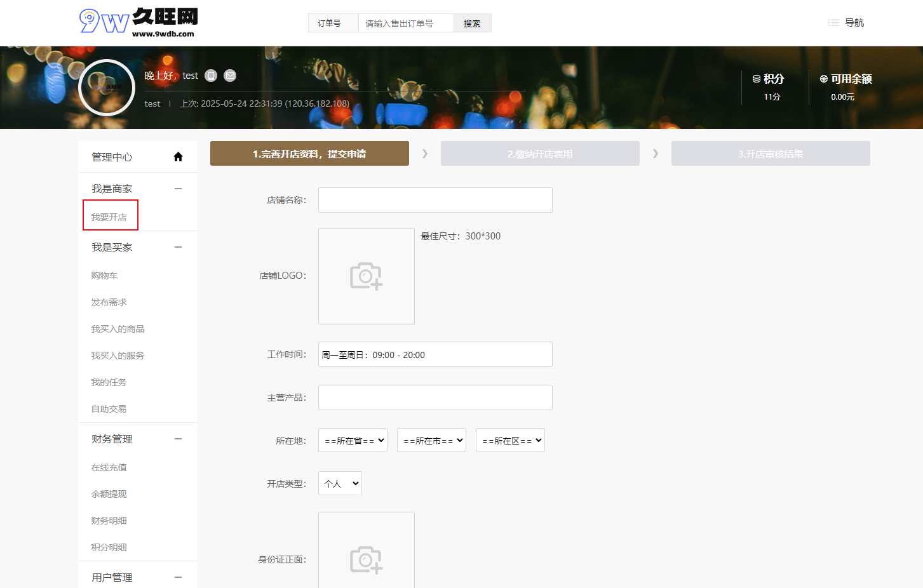The image size is (923, 588).
Task: Click the 积分 points icon
Action: [x=757, y=79]
